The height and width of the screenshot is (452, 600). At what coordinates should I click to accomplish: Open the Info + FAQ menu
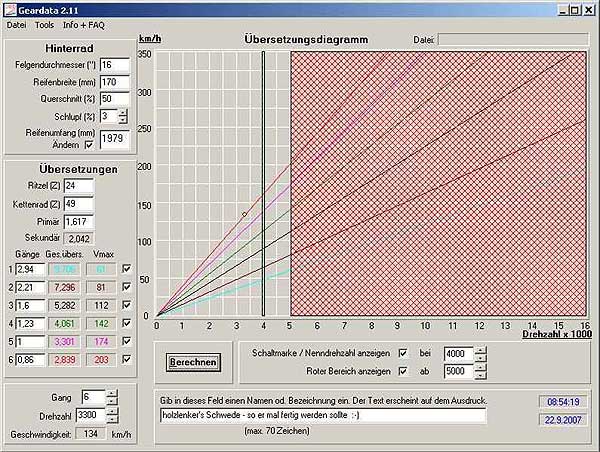84,23
